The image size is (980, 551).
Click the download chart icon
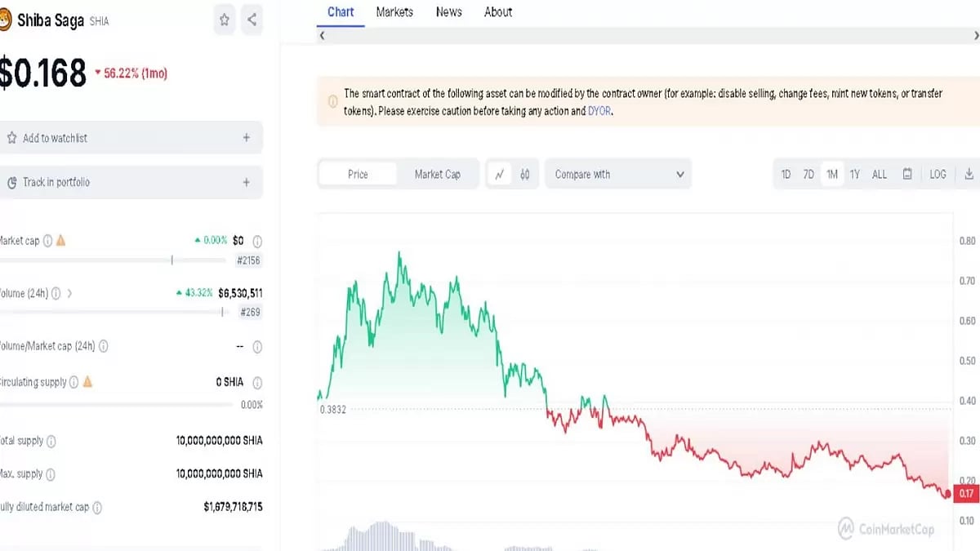(969, 174)
